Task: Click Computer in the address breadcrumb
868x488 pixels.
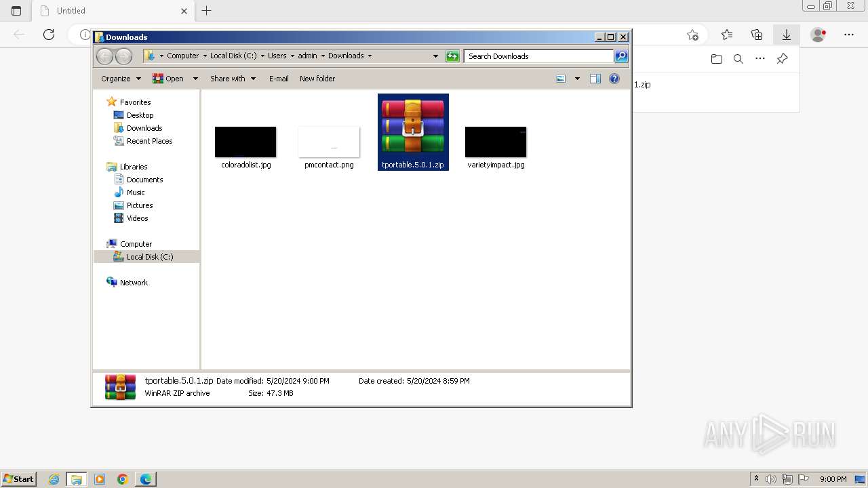Action: (x=183, y=56)
